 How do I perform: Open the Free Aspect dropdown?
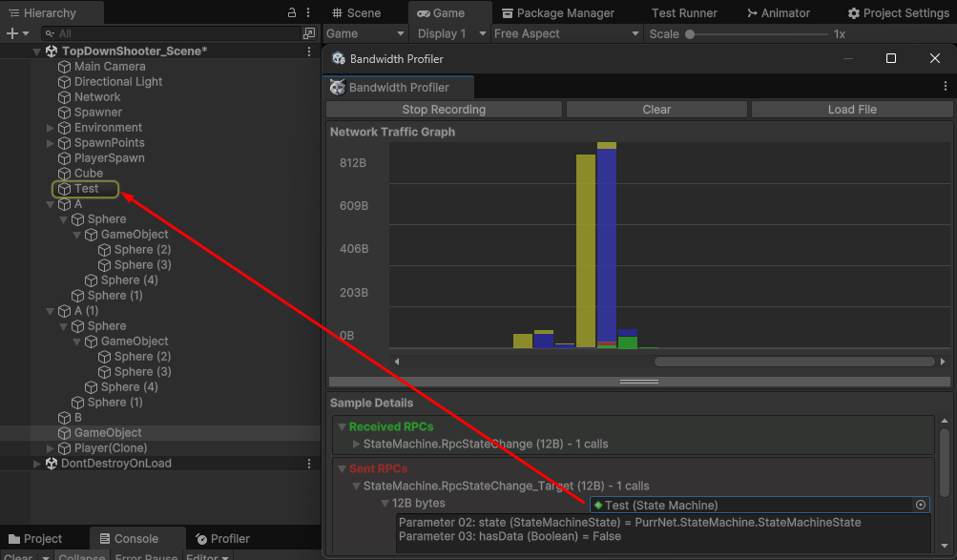pos(567,33)
